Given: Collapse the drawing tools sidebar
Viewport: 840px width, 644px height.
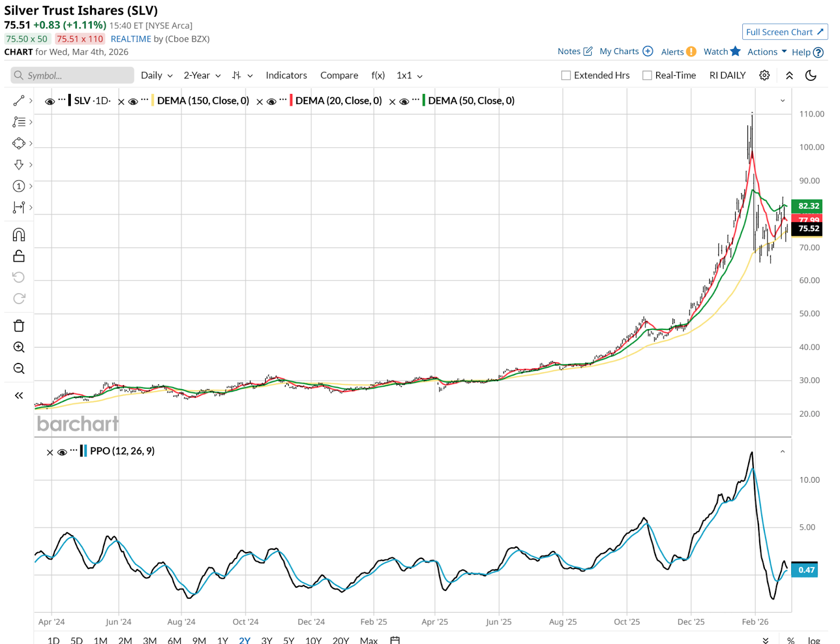Looking at the screenshot, I should coord(19,396).
